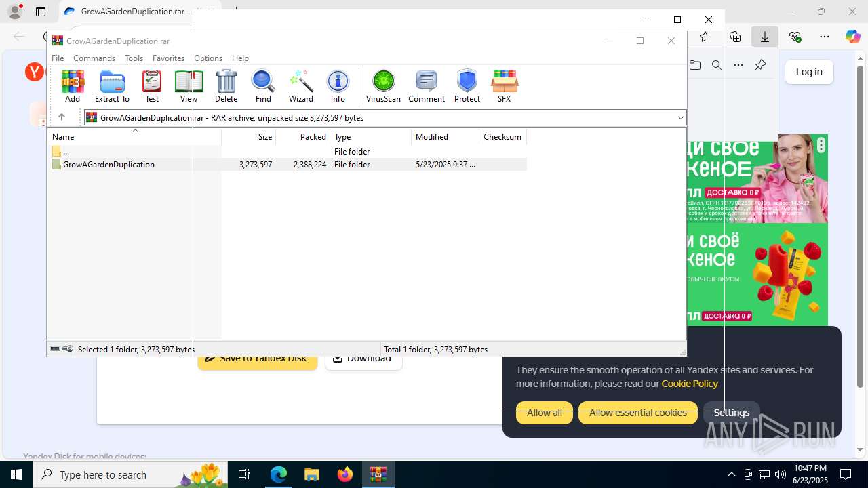868x488 pixels.
Task: Sort by the Name column header
Action: [135, 137]
